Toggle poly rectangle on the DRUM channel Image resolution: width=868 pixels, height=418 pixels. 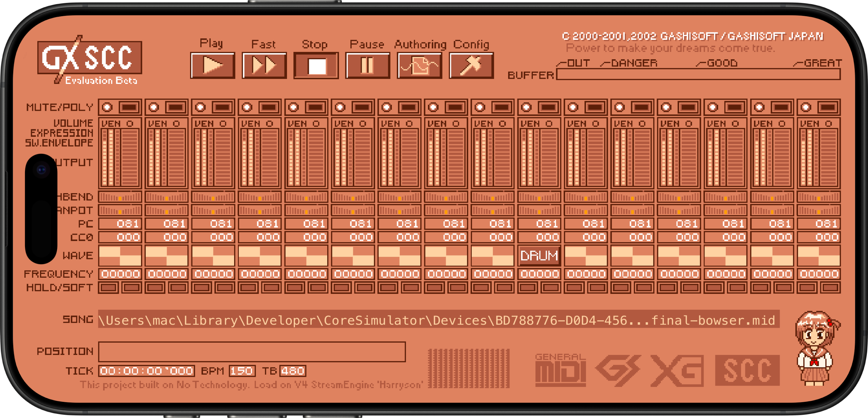[x=549, y=107]
